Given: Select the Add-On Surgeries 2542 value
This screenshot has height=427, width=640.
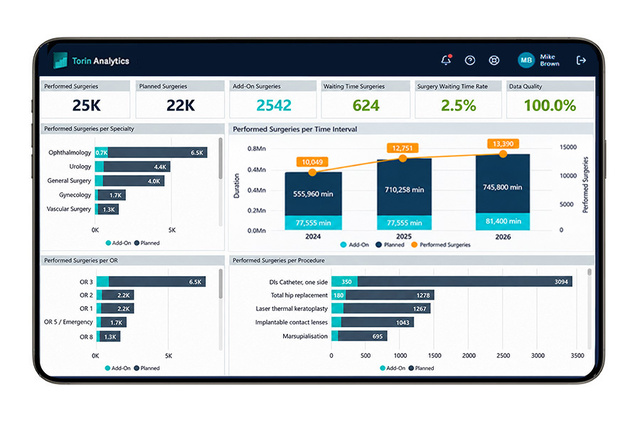Looking at the screenshot, I should click(x=274, y=106).
